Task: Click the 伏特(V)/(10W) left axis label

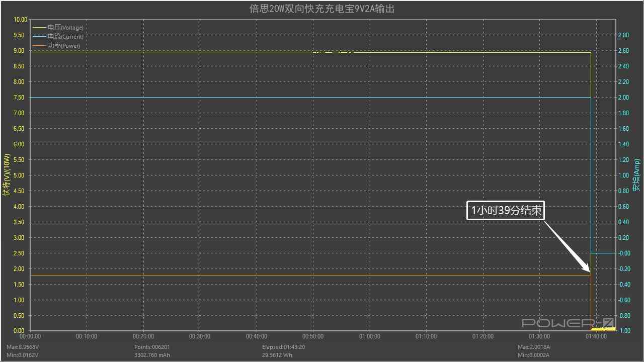Action: click(x=6, y=174)
